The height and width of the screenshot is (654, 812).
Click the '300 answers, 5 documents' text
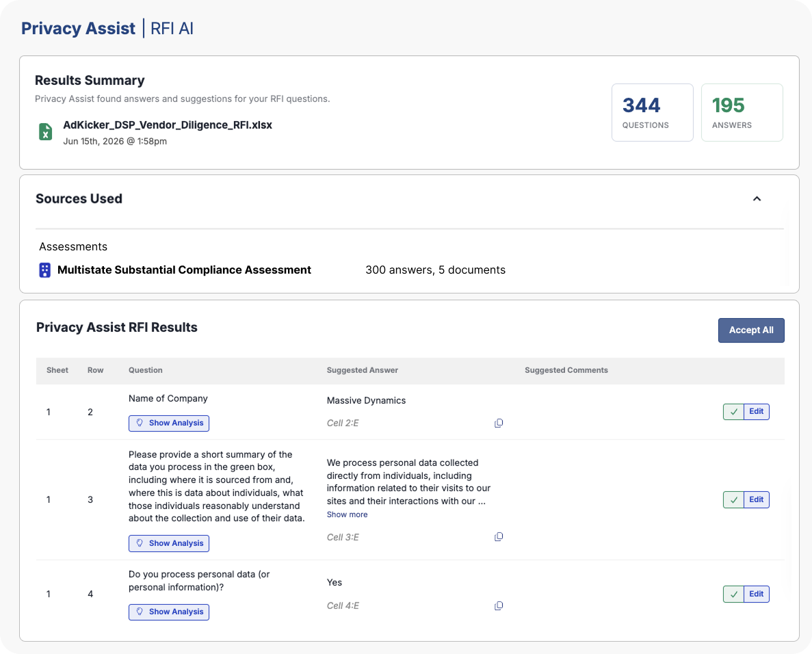(x=436, y=270)
